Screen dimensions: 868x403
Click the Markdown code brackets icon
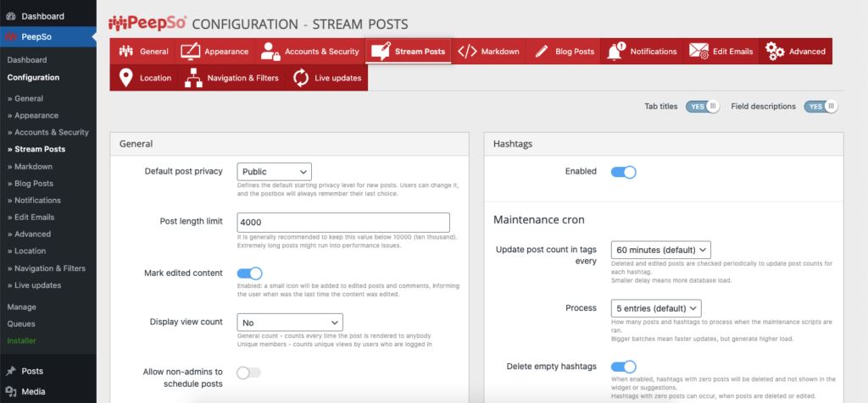tap(467, 52)
